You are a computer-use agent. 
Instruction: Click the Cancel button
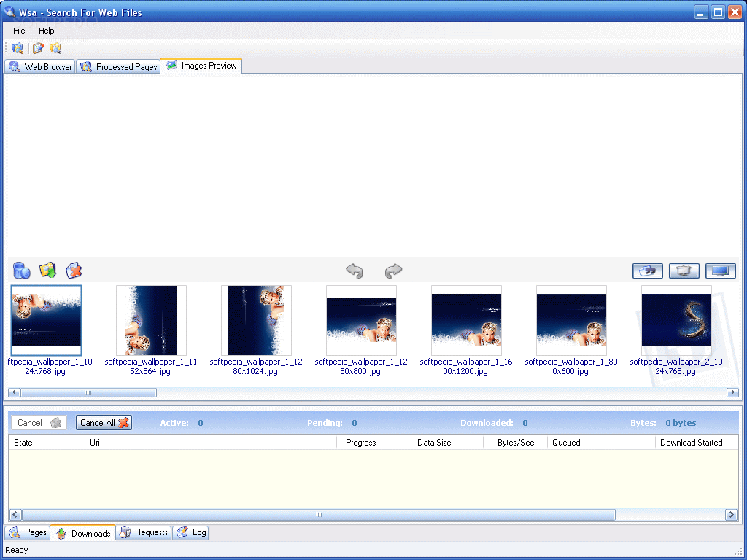click(39, 423)
